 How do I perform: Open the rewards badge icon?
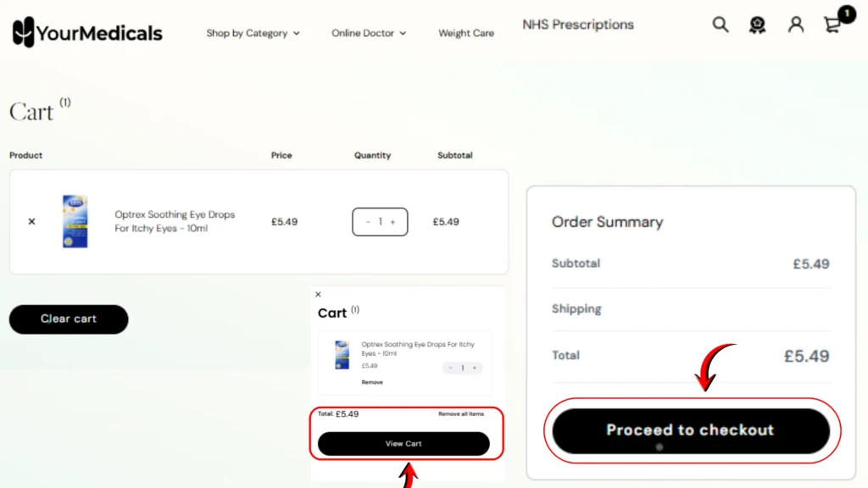click(x=758, y=25)
